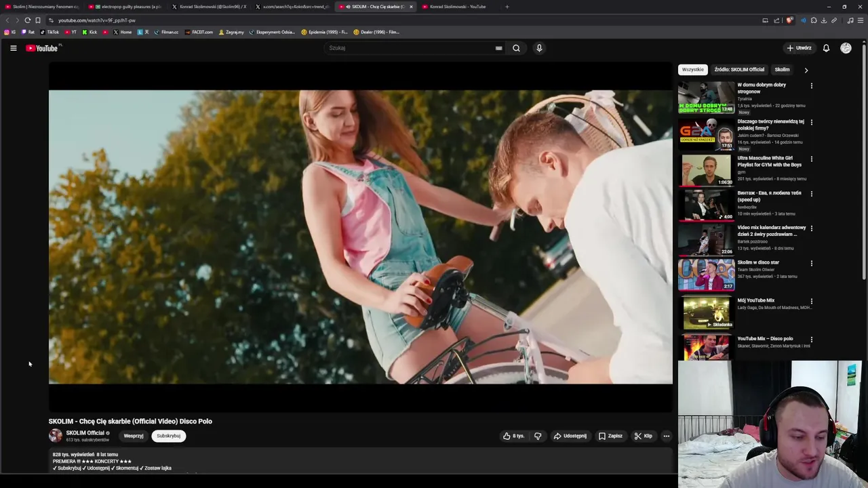The height and width of the screenshot is (488, 868).
Task: Open the 'SKOLIM Official' channel name link
Action: pyautogui.click(x=85, y=433)
